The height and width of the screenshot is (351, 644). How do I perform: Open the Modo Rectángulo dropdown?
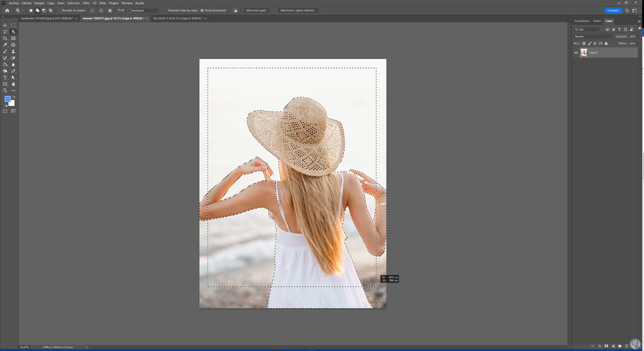click(x=143, y=10)
